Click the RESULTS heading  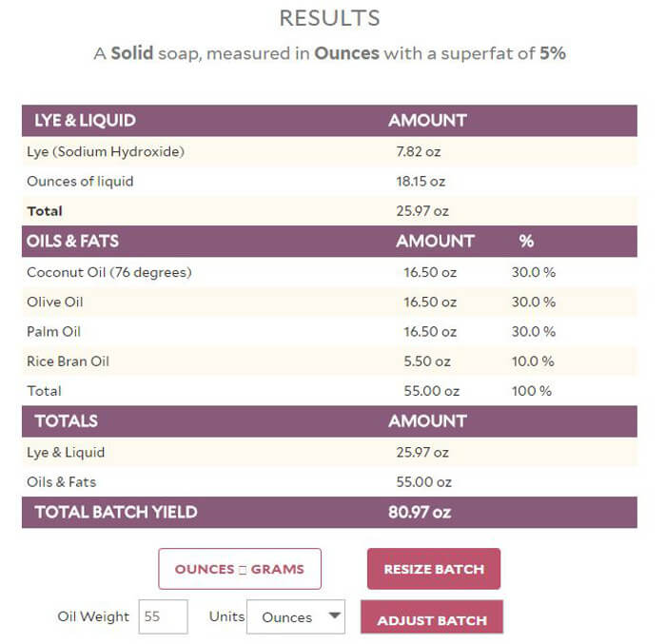(x=329, y=18)
